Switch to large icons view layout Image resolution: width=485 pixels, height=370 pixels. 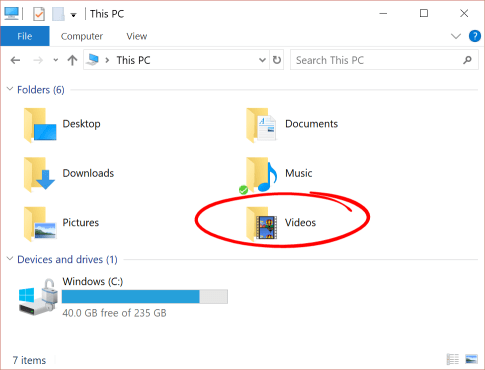click(x=471, y=359)
